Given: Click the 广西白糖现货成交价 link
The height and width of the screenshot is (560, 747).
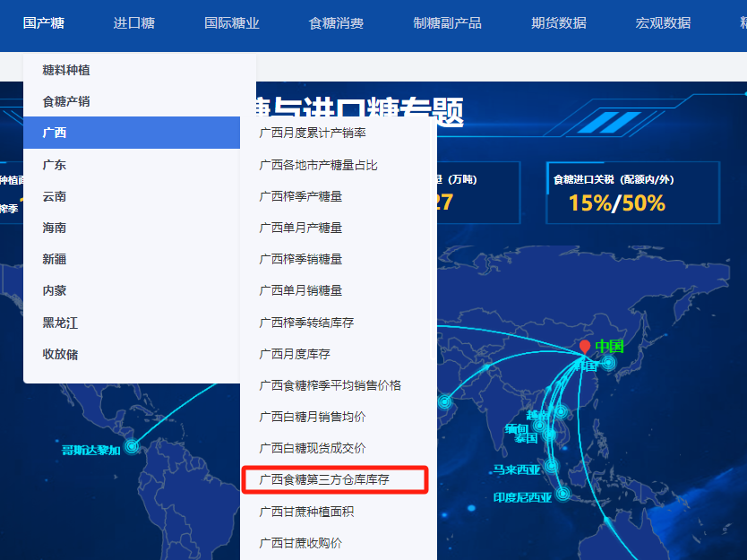Looking at the screenshot, I should click(313, 448).
